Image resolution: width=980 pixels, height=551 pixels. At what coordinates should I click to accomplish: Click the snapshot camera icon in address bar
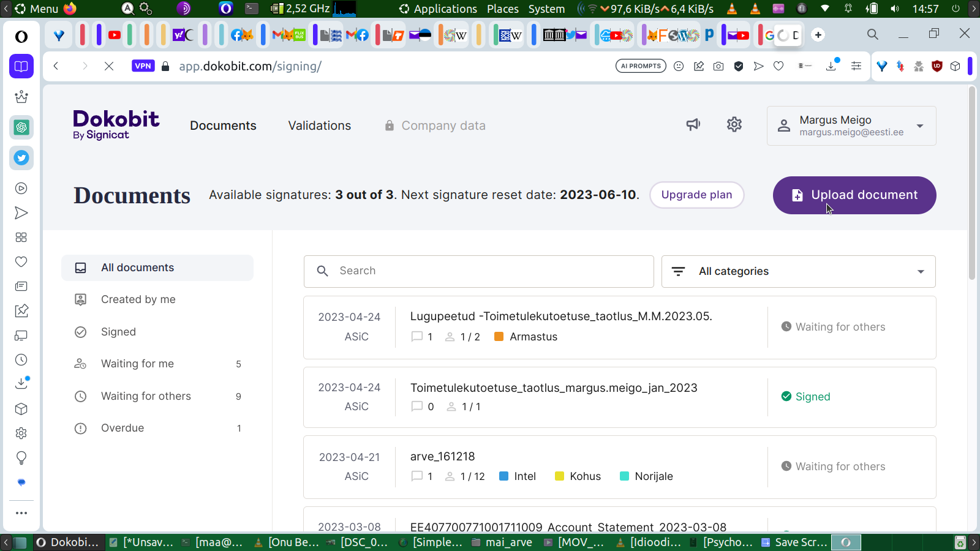coord(718,66)
